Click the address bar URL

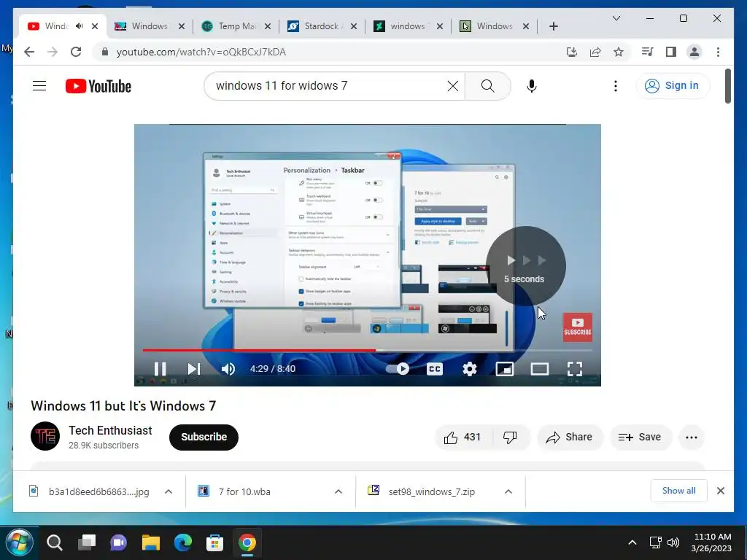click(201, 52)
